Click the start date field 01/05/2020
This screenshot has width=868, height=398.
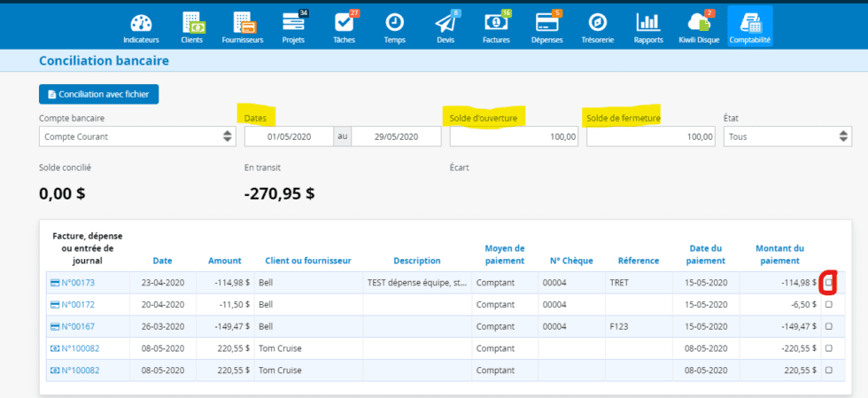[288, 137]
